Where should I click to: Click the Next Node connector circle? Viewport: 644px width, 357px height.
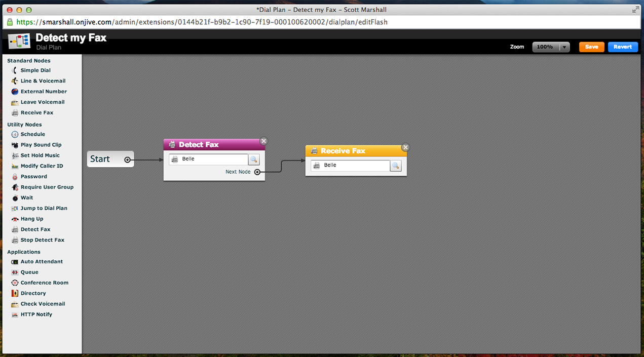(257, 172)
